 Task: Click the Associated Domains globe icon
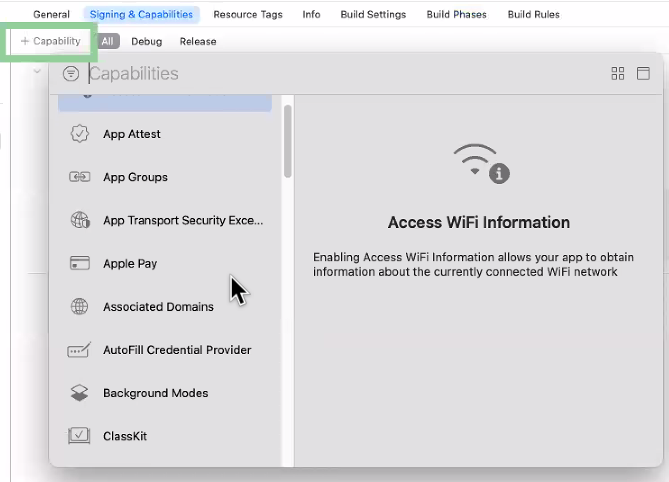[79, 306]
